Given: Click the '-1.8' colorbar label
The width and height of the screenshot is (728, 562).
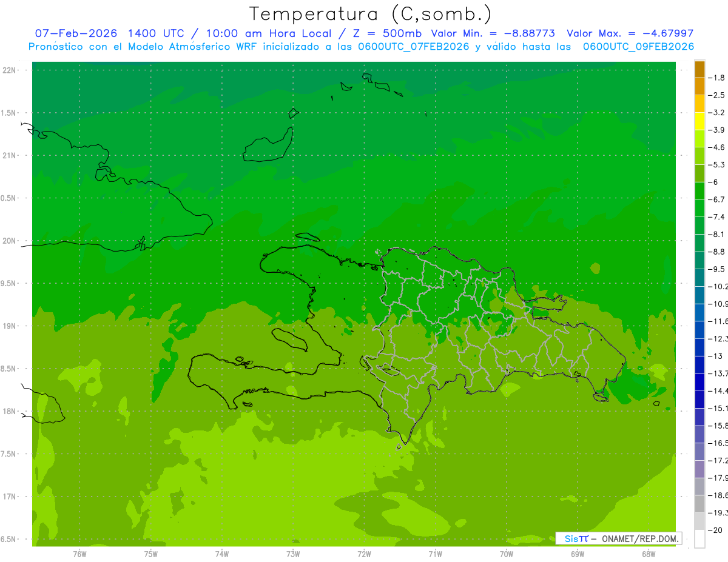Looking at the screenshot, I should click(x=716, y=78).
